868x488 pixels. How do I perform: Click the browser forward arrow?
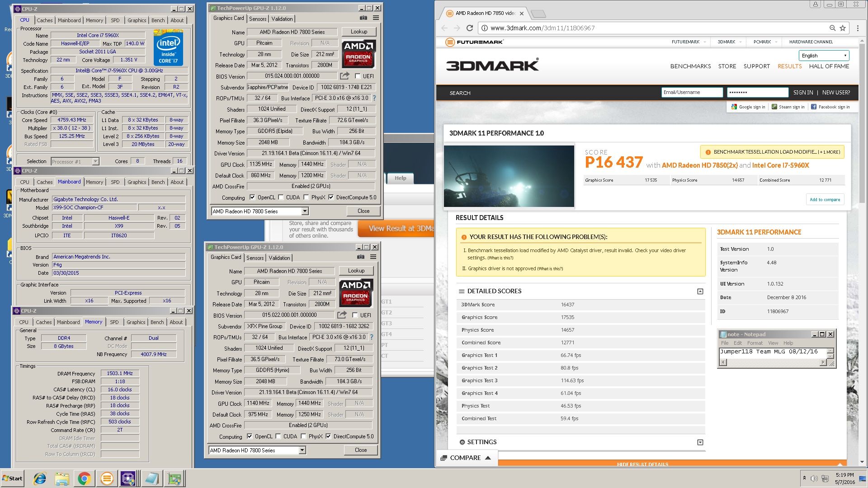coord(457,28)
